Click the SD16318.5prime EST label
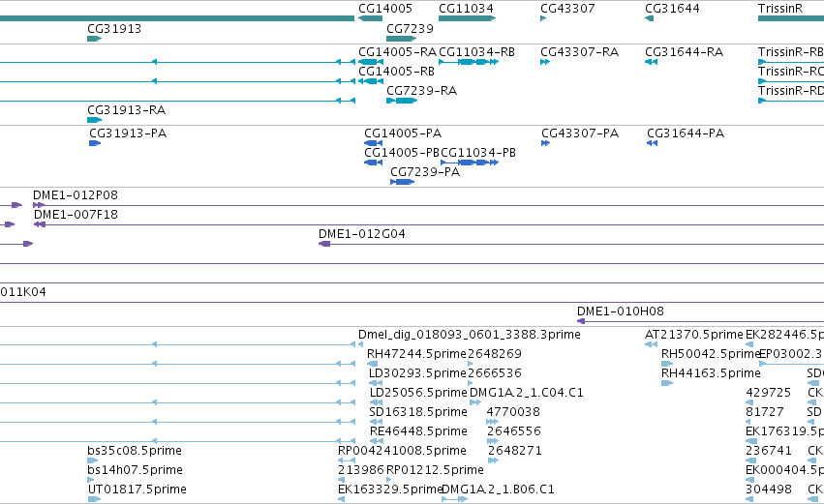 (418, 412)
